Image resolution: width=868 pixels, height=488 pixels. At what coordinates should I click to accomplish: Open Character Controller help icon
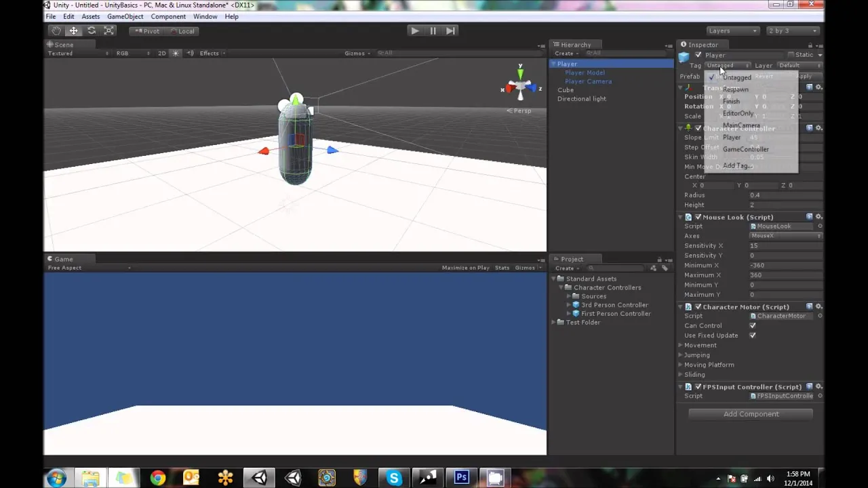pyautogui.click(x=809, y=127)
